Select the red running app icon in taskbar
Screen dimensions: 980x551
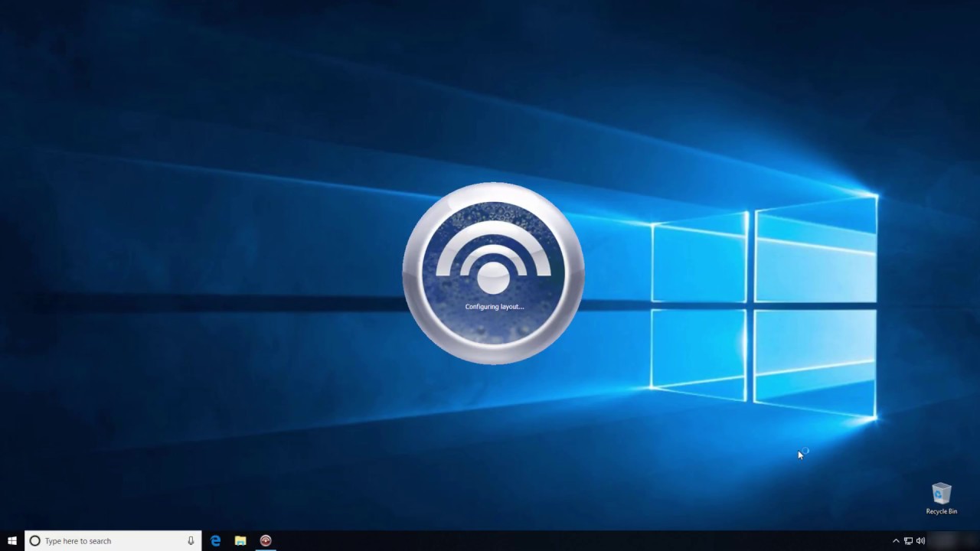pos(266,540)
